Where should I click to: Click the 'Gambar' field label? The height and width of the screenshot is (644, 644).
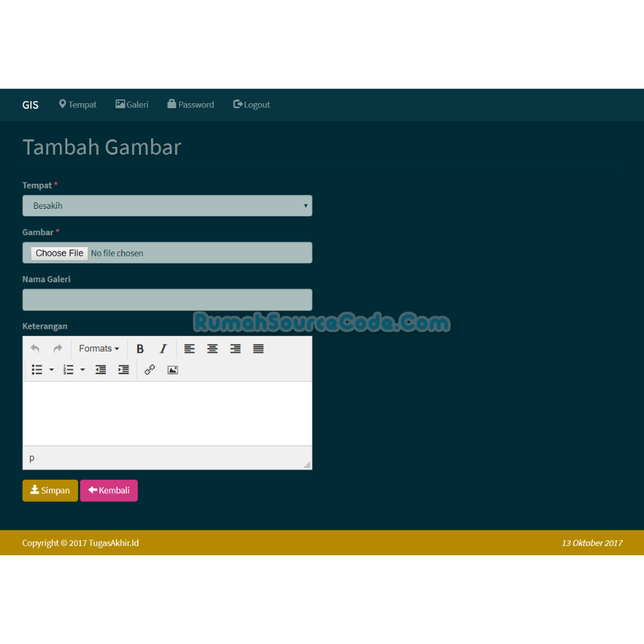(x=38, y=233)
